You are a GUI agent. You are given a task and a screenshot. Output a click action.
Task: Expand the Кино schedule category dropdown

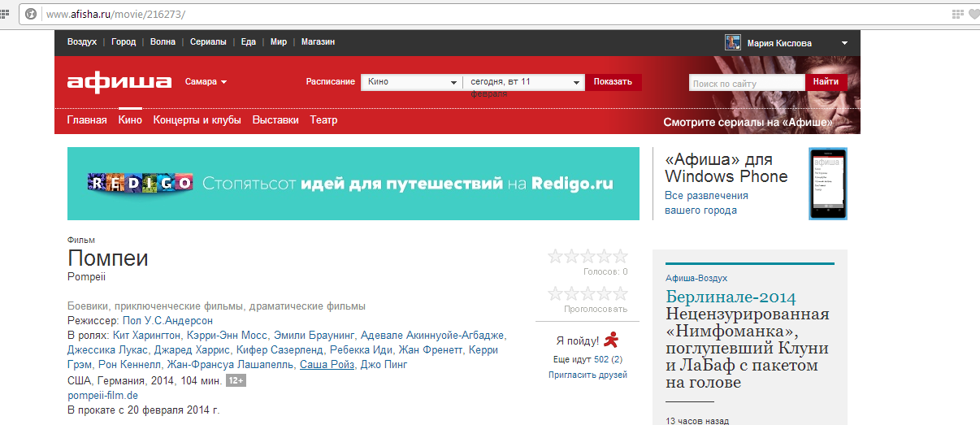(412, 82)
